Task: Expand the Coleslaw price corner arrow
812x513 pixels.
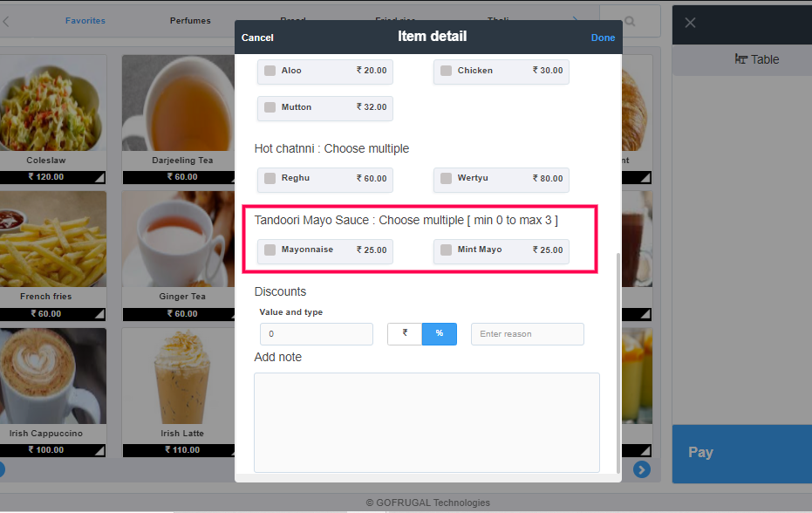Action: coord(99,178)
